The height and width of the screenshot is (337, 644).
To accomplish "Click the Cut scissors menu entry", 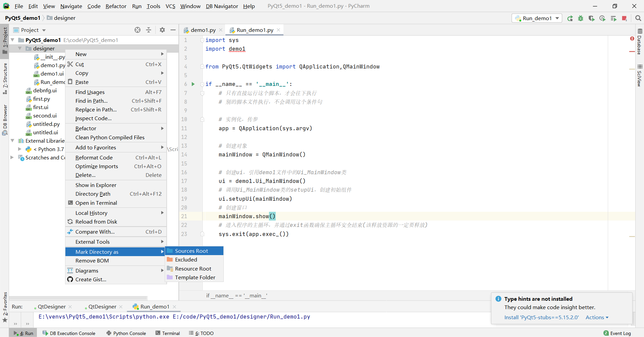I will 116,64.
